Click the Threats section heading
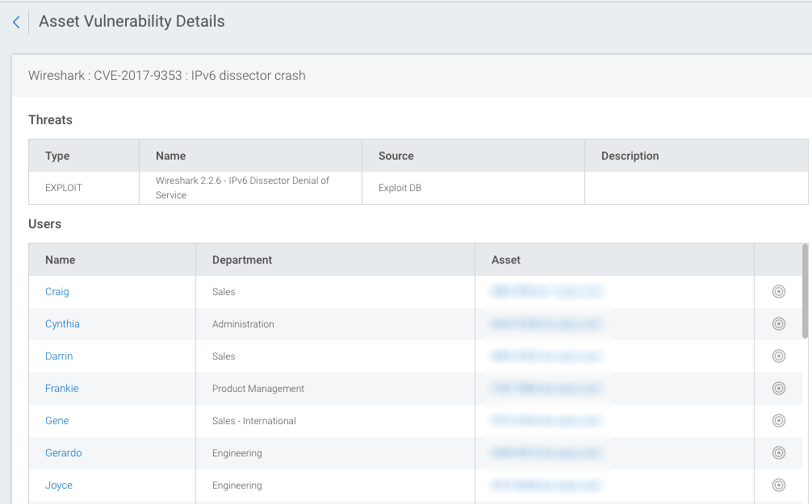 coord(50,120)
